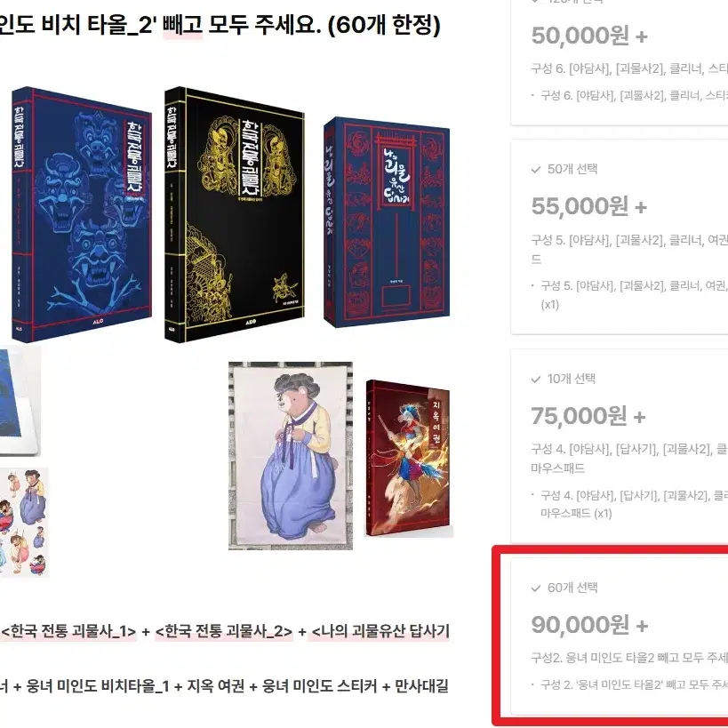The width and height of the screenshot is (728, 728).
Task: Open the partially visible blue framed print image
Action: pos(20,401)
